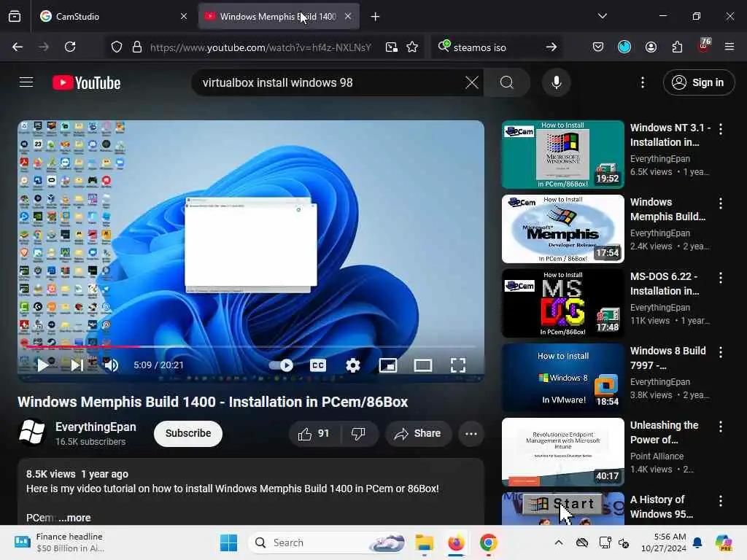747x560 pixels.
Task: Click the Sign in button
Action: pos(699,82)
